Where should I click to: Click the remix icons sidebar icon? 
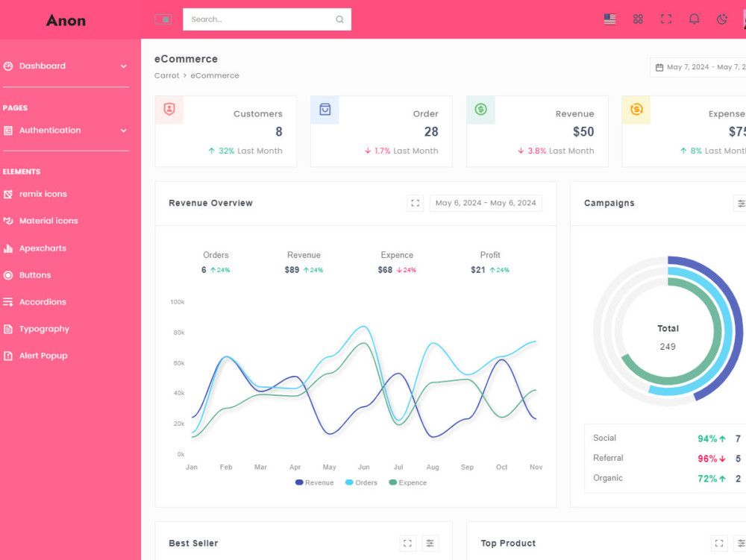click(x=8, y=194)
